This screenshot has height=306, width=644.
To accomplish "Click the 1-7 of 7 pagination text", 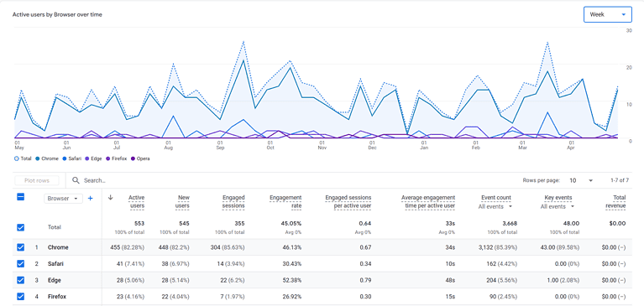I will tap(620, 180).
